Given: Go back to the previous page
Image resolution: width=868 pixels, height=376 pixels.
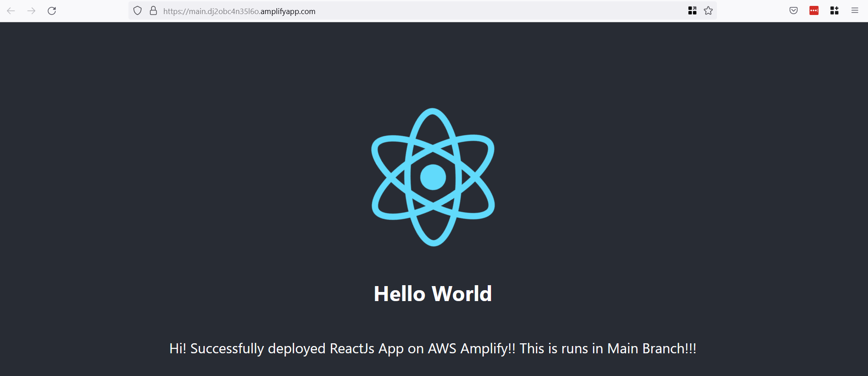Looking at the screenshot, I should coord(11,11).
